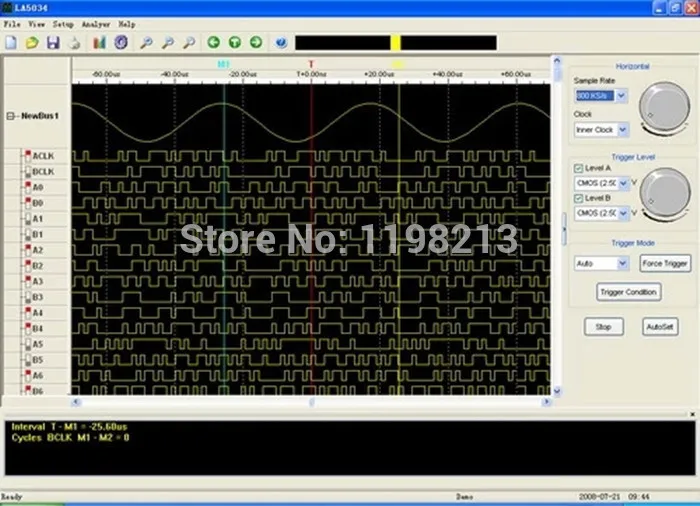Open the Setup menu
This screenshot has height=506, width=700.
point(63,24)
